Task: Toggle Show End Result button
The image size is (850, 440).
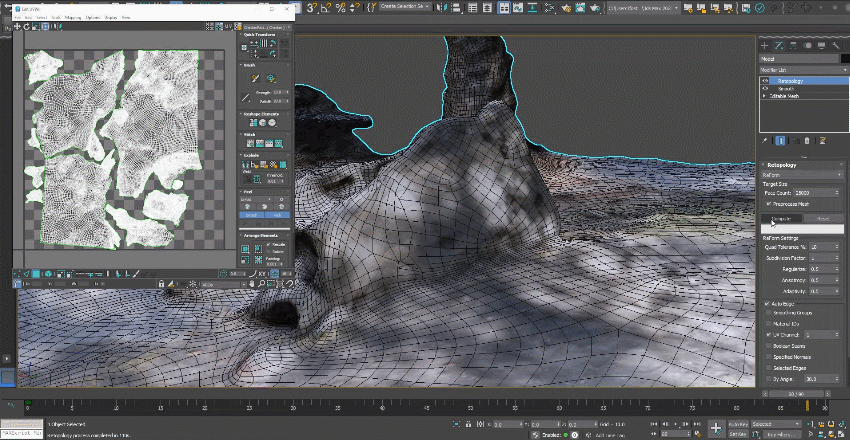Action: 780,141
